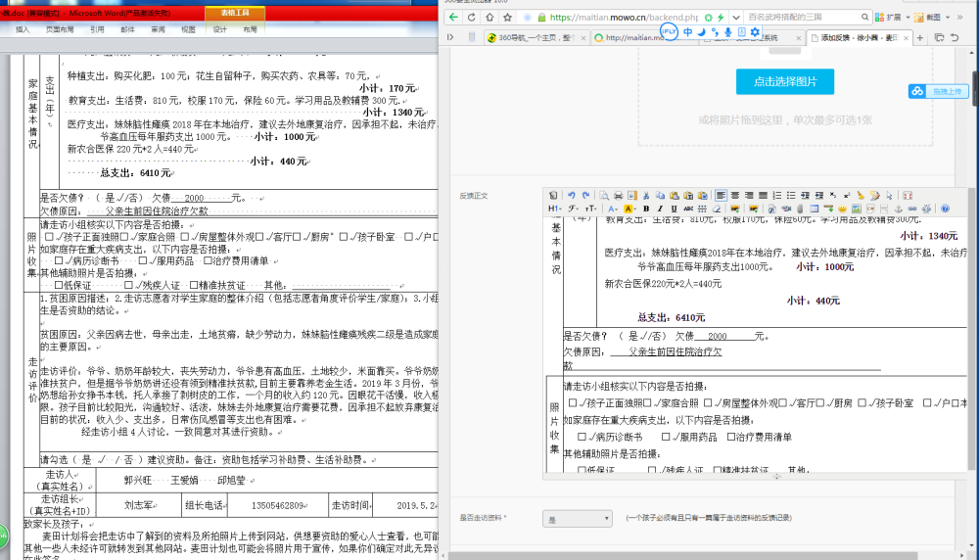979x560 pixels.
Task: Open the 引用 ribbon tab in Word
Action: pyautogui.click(x=97, y=29)
